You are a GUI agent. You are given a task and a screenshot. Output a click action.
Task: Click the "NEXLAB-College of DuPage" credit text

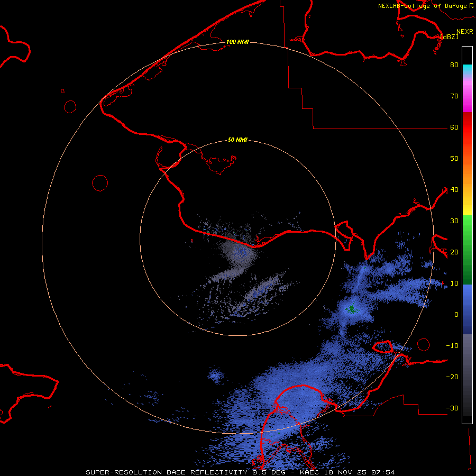point(423,6)
